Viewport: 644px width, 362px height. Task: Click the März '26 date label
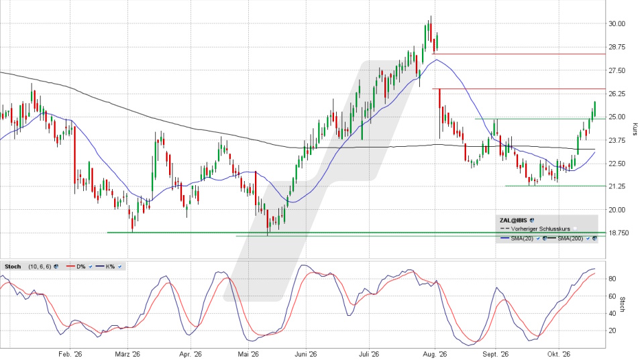[127, 354]
